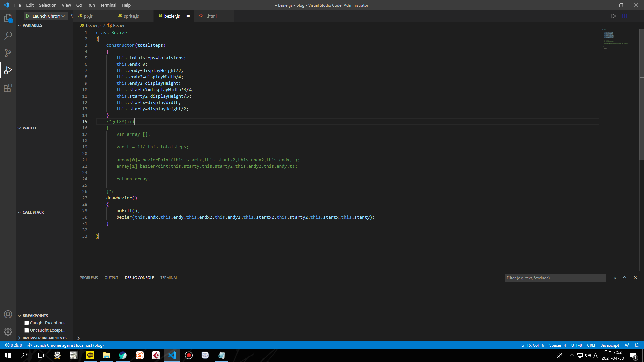644x362 pixels.
Task: Open the Manage gear icon
Action: (8, 332)
